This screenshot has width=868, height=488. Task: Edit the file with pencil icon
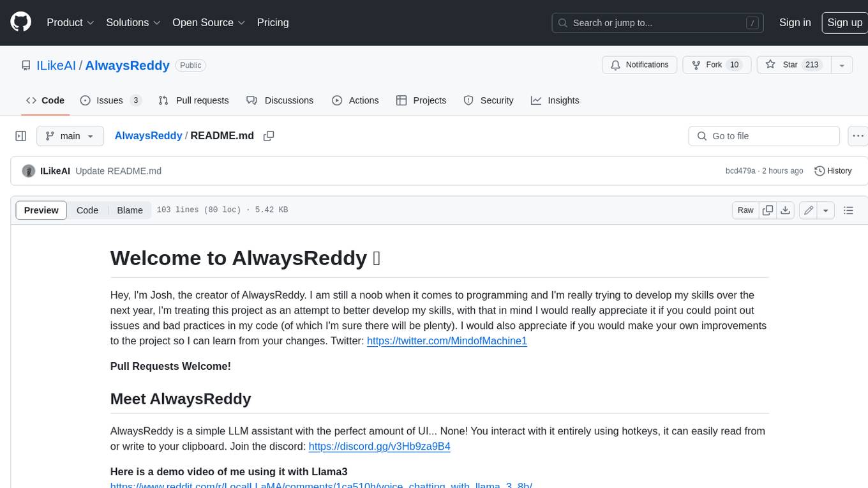click(x=809, y=210)
